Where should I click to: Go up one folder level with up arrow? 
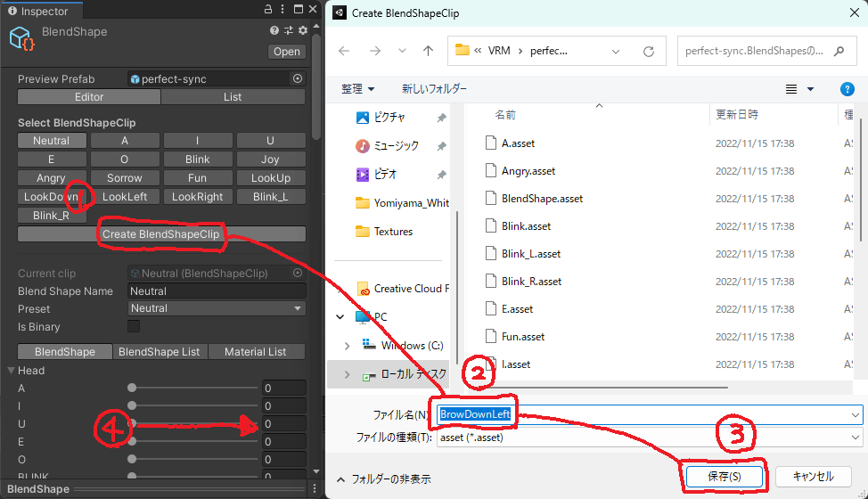pos(428,51)
